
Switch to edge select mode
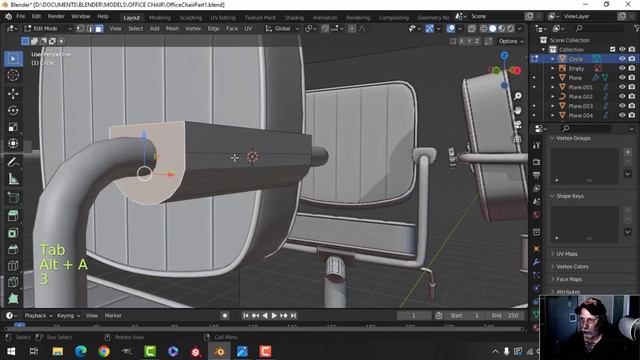pyautogui.click(x=90, y=29)
